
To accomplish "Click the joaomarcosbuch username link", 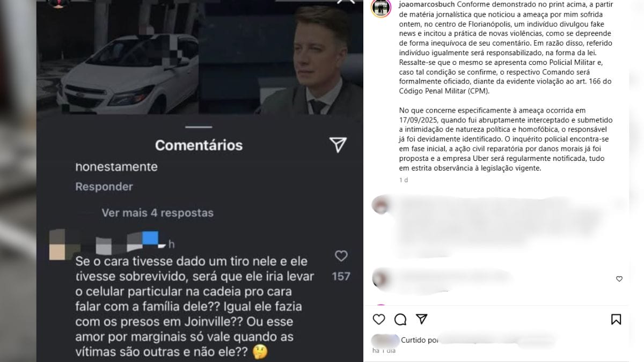I will pos(425,4).
